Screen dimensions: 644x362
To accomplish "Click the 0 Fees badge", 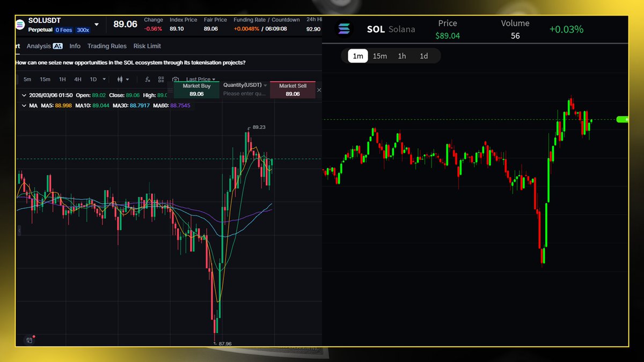I will (64, 30).
